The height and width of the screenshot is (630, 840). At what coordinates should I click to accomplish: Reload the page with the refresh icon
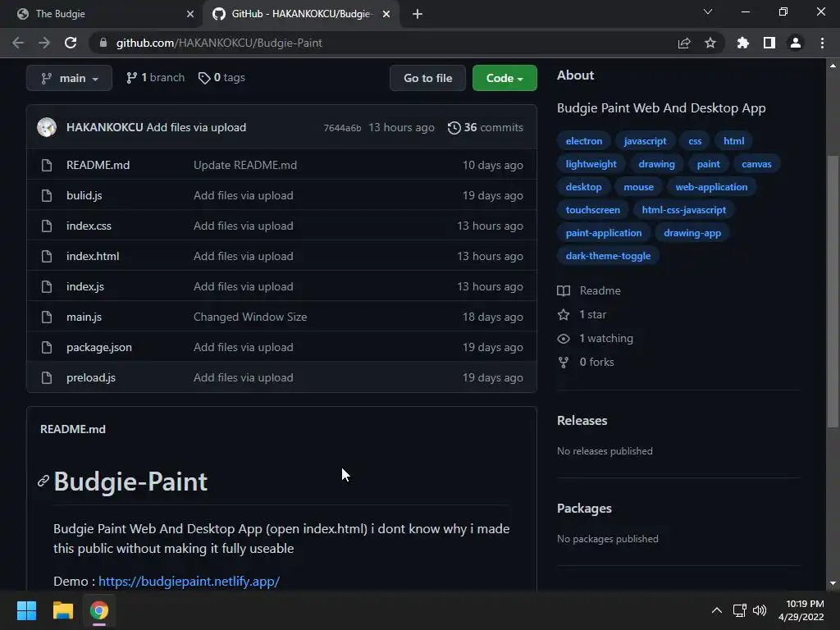(71, 43)
